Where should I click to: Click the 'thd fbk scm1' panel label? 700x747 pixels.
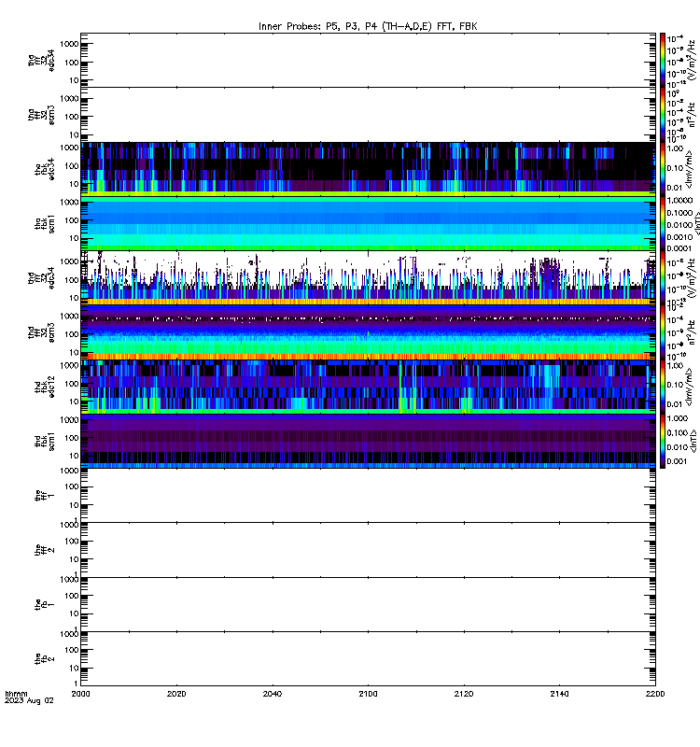point(44,441)
